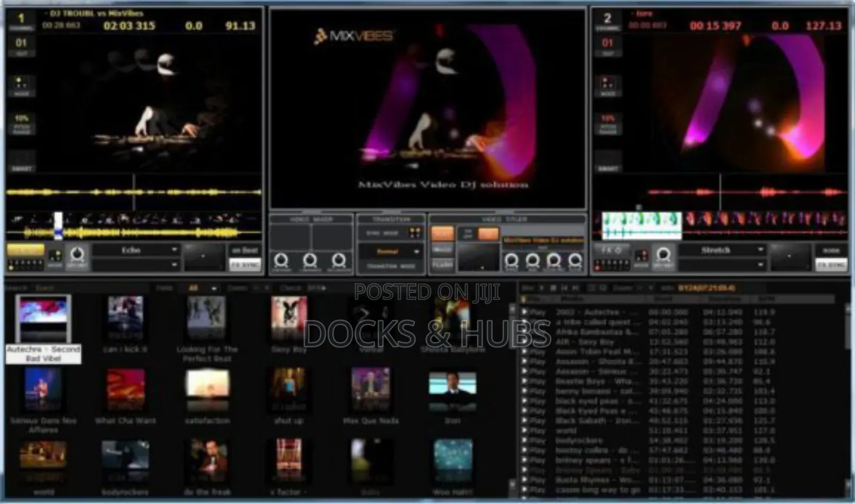Select the 'What Cha Want' thumbnail
This screenshot has width=855, height=504.
(x=126, y=391)
